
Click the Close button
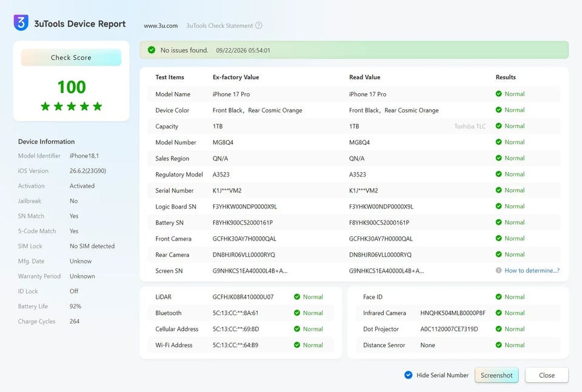(547, 375)
